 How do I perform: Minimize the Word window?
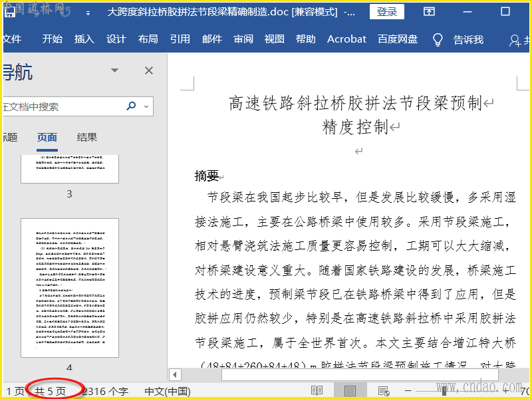point(467,12)
